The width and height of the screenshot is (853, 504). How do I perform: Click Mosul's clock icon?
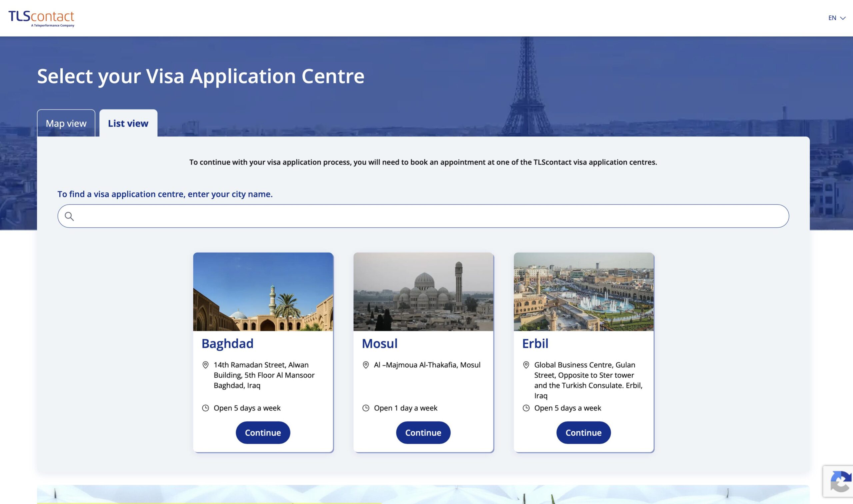[366, 408]
